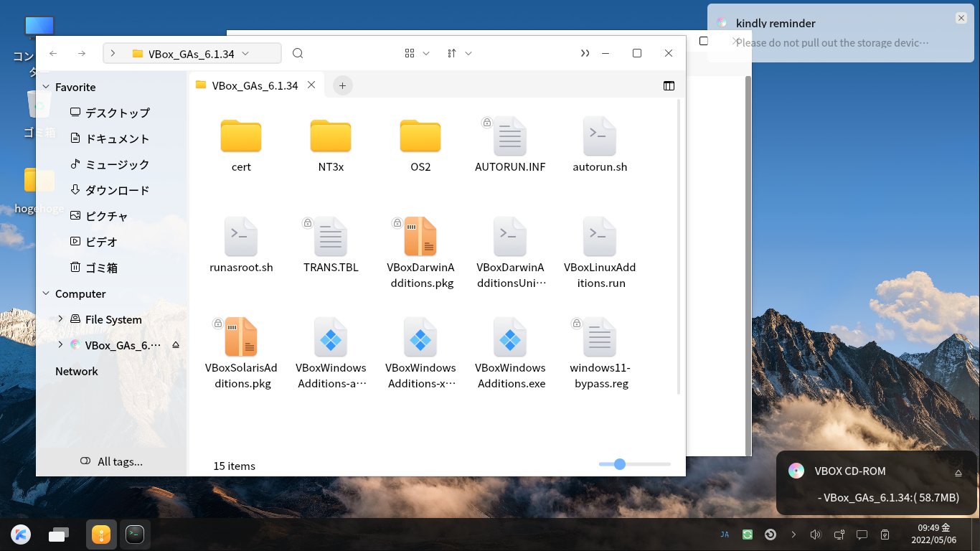980x551 pixels.
Task: Toggle the preview pane icon
Action: [669, 85]
